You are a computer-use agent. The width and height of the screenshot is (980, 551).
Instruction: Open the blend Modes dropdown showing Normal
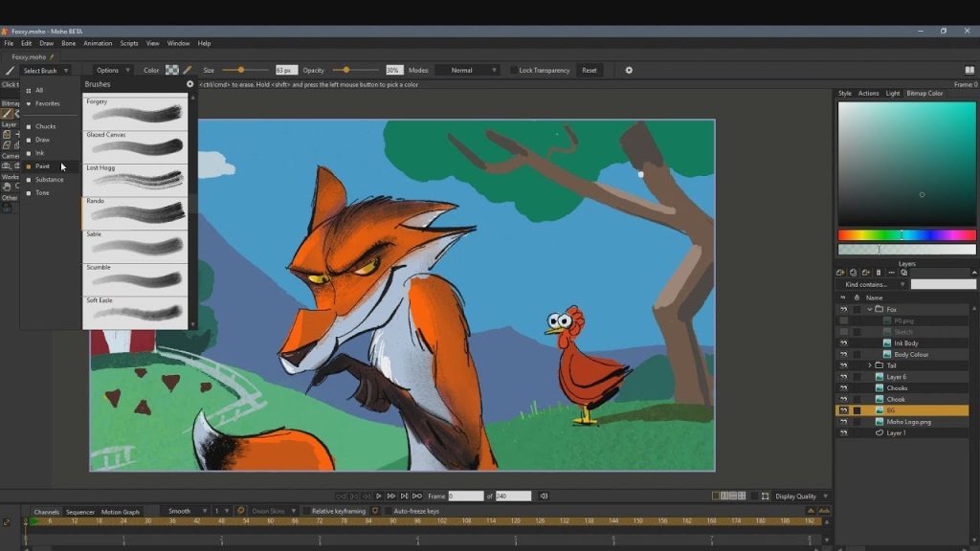467,70
